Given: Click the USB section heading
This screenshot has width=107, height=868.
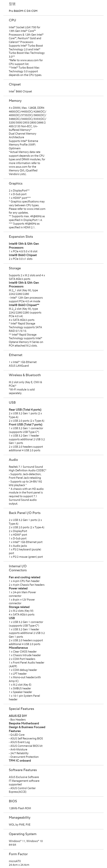Looking at the screenshot, I should coord(12,402).
